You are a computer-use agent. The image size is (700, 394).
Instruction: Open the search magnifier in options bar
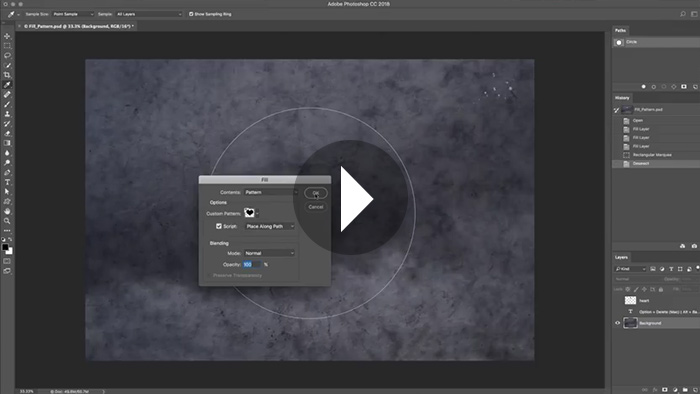tap(683, 14)
